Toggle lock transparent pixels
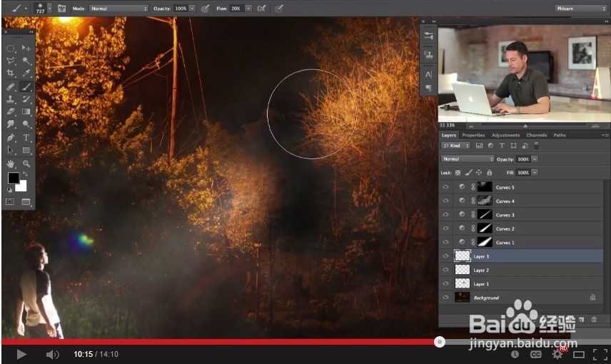This screenshot has height=364, width=611. [458, 172]
